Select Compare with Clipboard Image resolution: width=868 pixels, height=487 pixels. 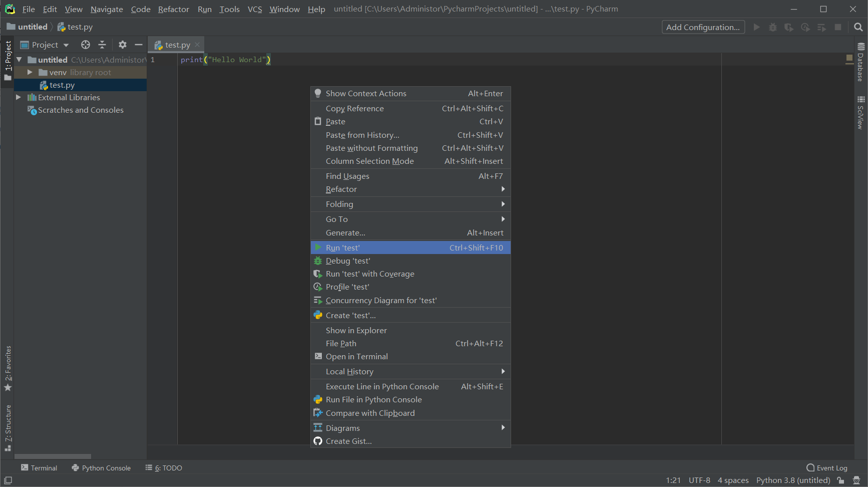410,413
